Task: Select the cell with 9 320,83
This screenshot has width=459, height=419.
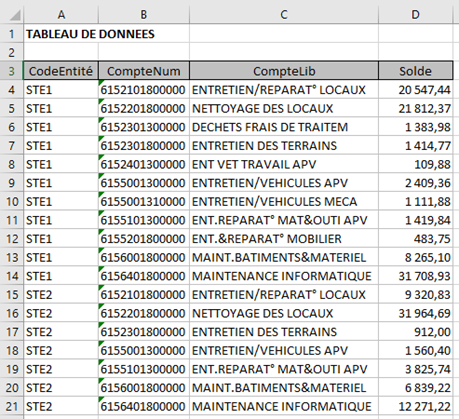Action: pos(416,295)
